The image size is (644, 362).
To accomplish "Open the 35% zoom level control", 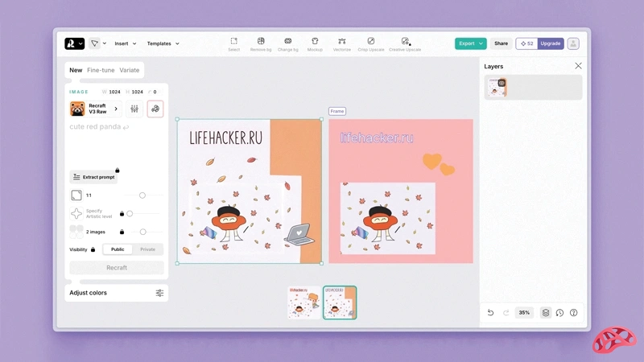I will [x=524, y=313].
